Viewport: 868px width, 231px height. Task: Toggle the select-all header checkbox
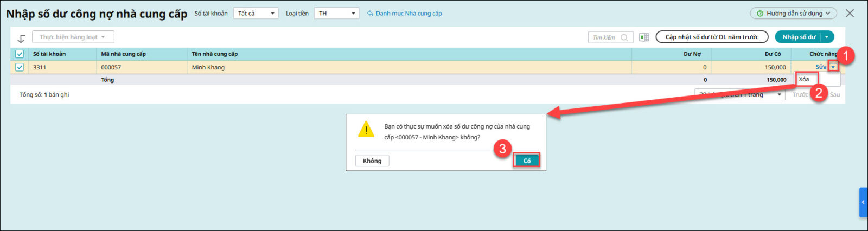(20, 54)
